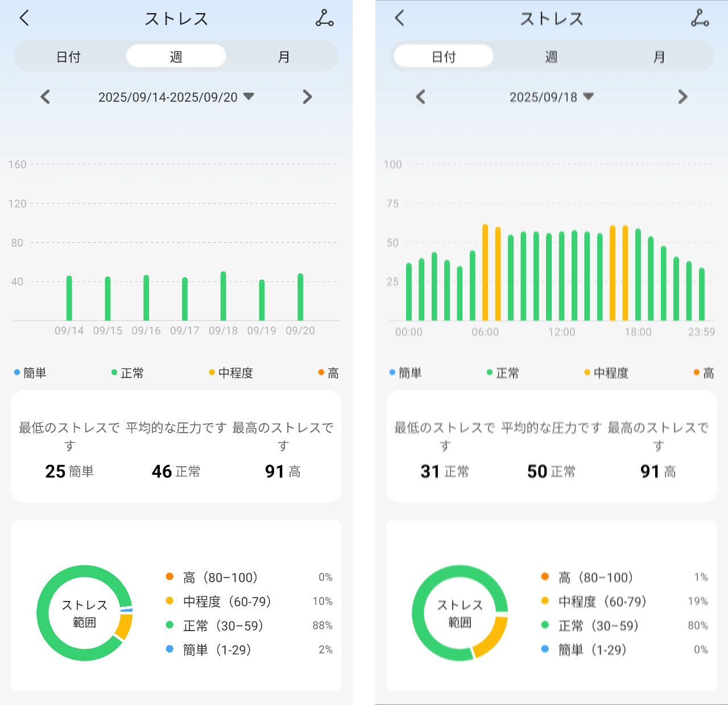Screen dimensions: 728x705
Task: Tap the back arrow on daily stress screen
Action: (x=399, y=18)
